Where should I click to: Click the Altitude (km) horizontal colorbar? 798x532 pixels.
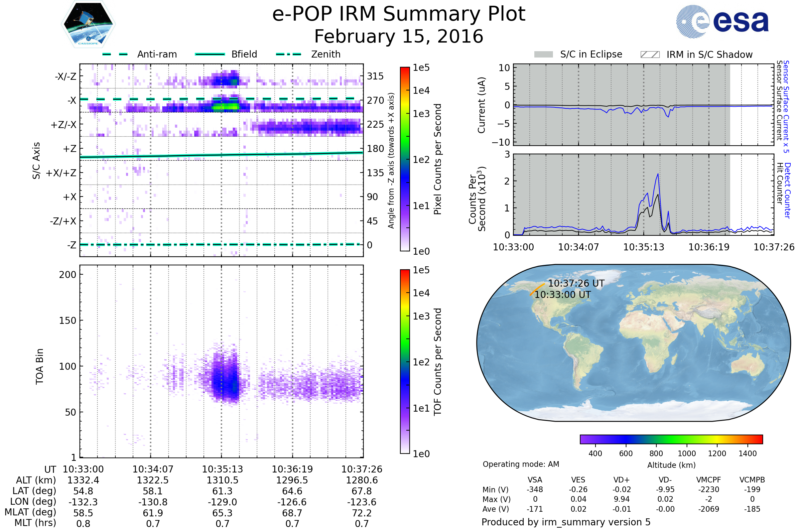point(671,439)
